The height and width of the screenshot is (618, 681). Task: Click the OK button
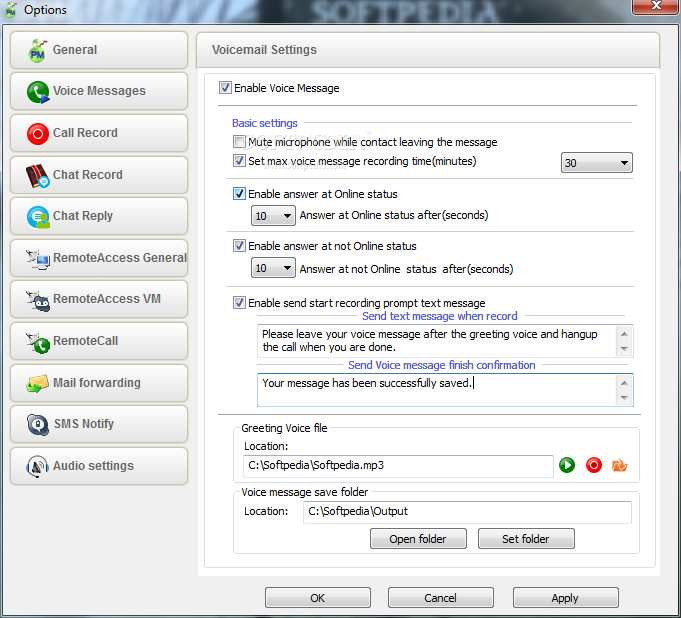click(318, 598)
